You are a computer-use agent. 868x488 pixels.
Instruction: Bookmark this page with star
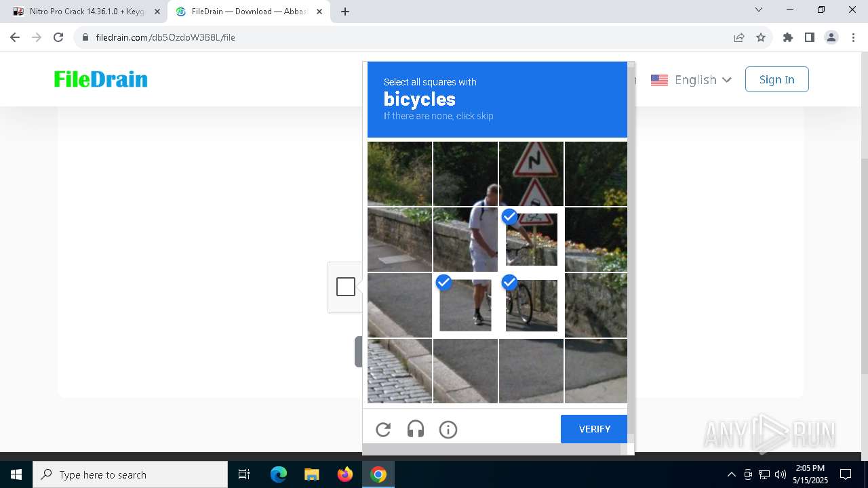pyautogui.click(x=761, y=37)
